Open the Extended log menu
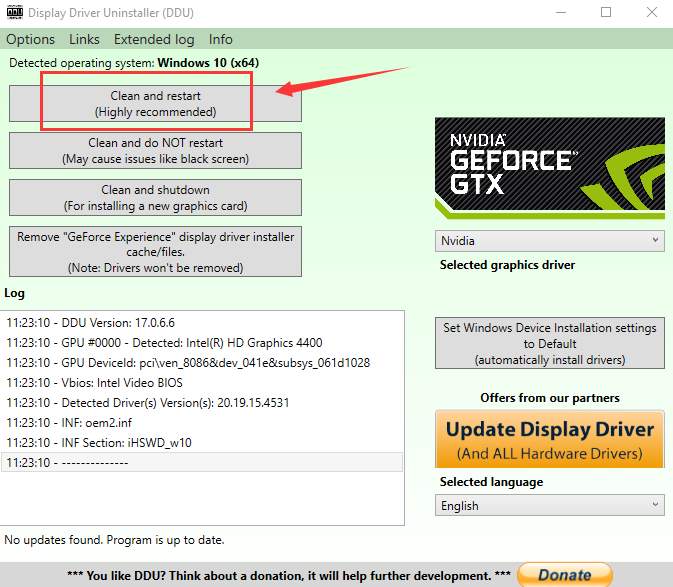Image resolution: width=673 pixels, height=587 pixels. click(154, 39)
